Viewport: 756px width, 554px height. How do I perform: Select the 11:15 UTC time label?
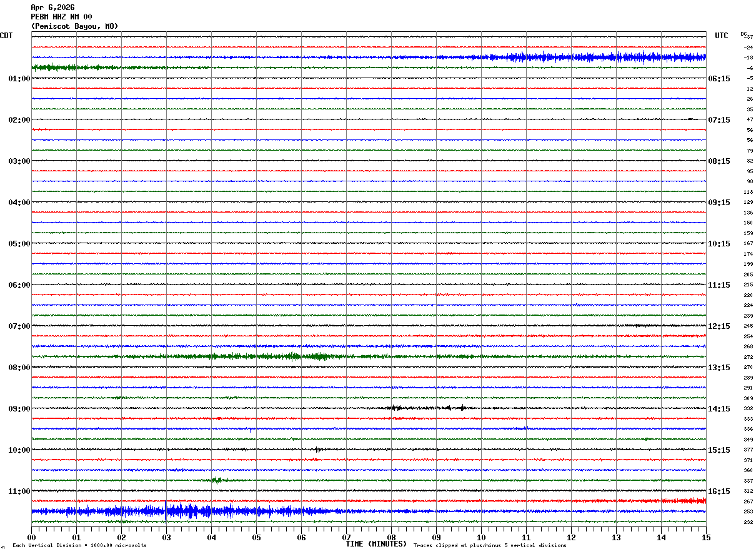click(x=719, y=285)
